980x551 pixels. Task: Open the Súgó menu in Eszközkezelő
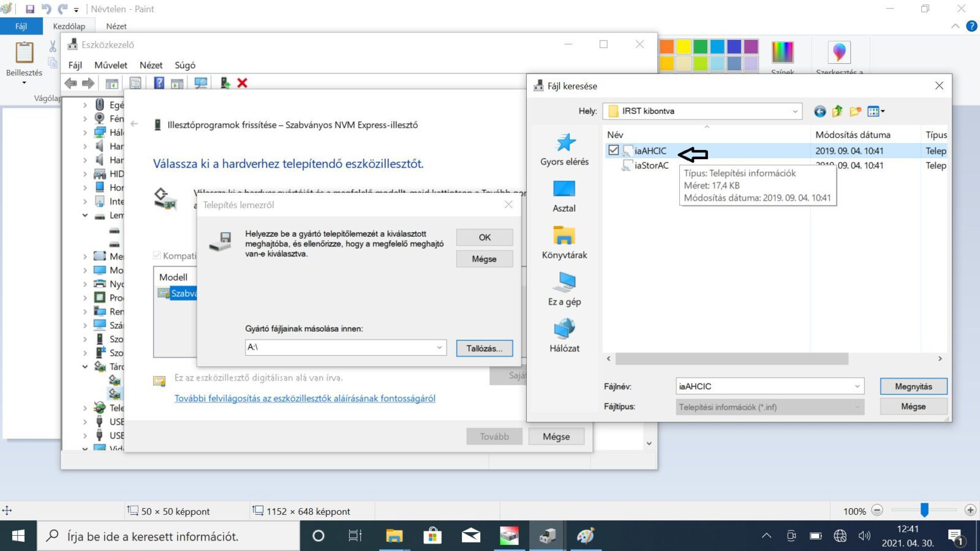(x=185, y=65)
